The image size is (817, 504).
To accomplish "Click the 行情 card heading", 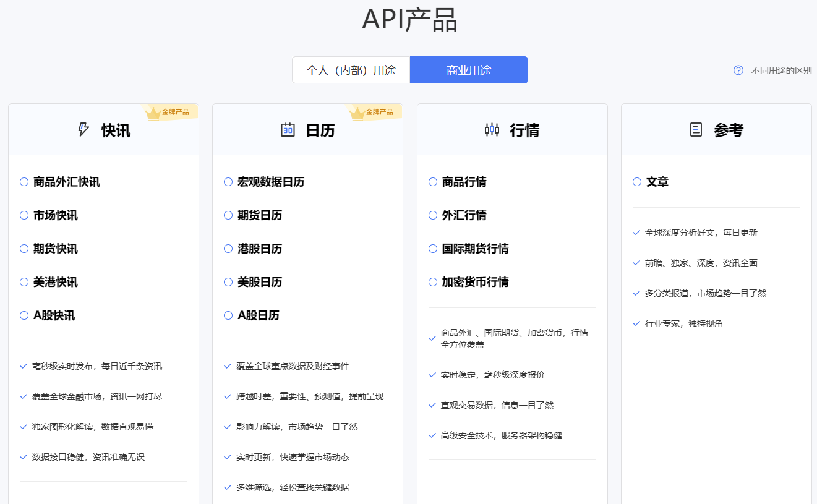I will [524, 130].
